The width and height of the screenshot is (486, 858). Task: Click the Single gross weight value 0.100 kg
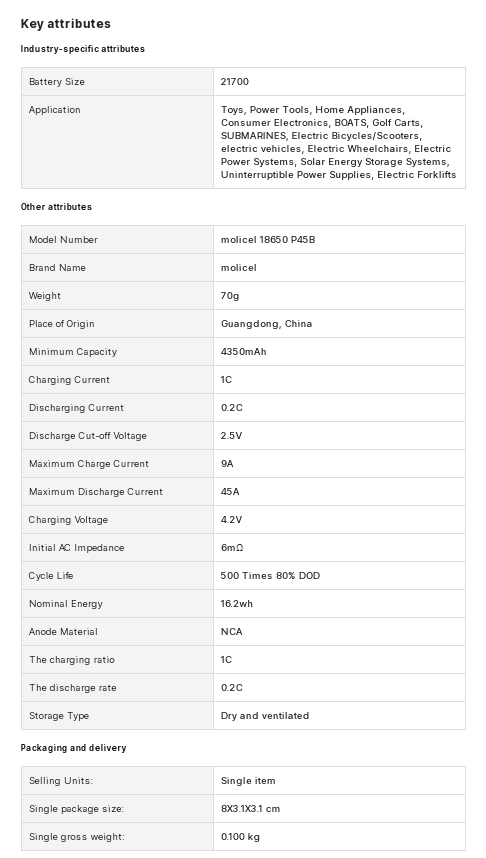(240, 837)
